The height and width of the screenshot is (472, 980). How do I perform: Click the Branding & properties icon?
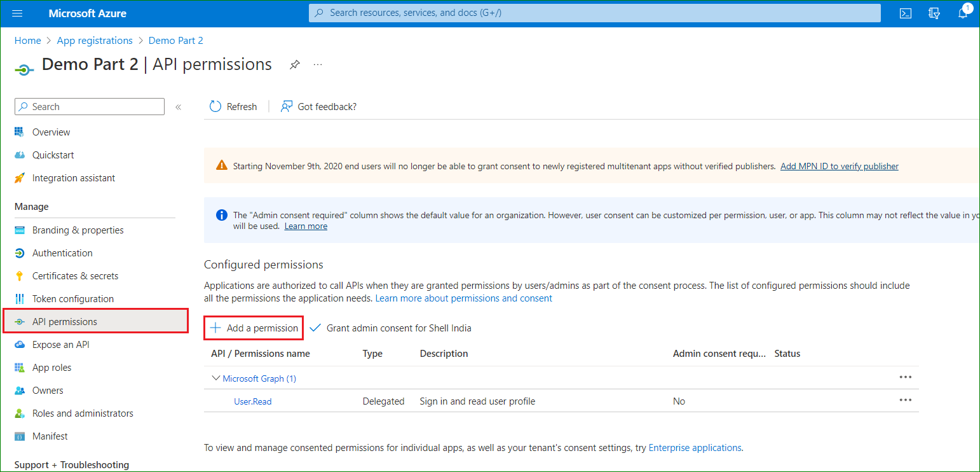(x=20, y=230)
